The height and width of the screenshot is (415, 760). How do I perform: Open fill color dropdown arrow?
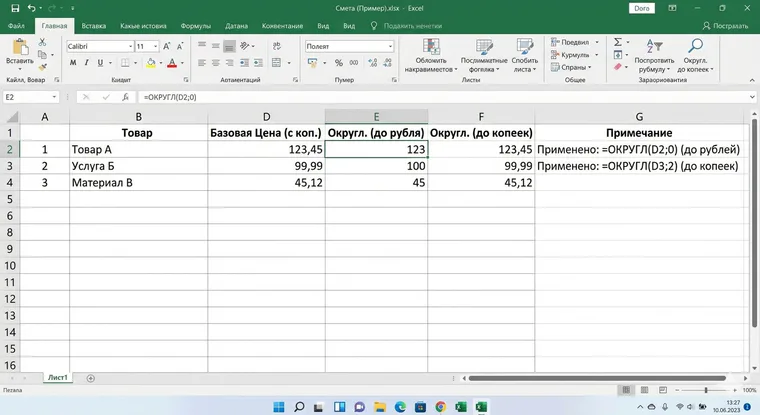coord(161,63)
